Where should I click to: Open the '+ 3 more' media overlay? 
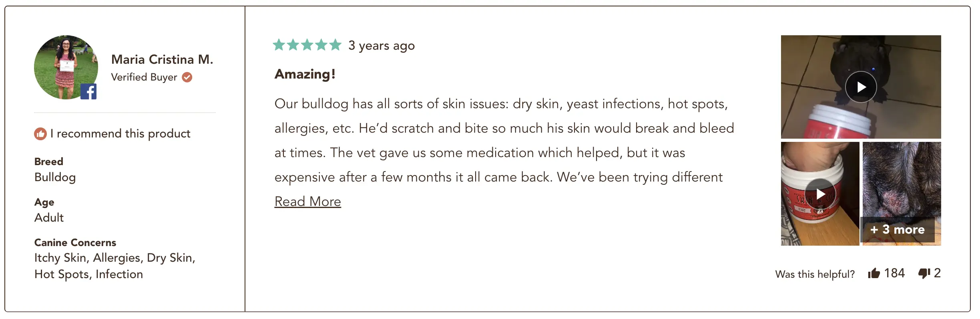pyautogui.click(x=898, y=230)
